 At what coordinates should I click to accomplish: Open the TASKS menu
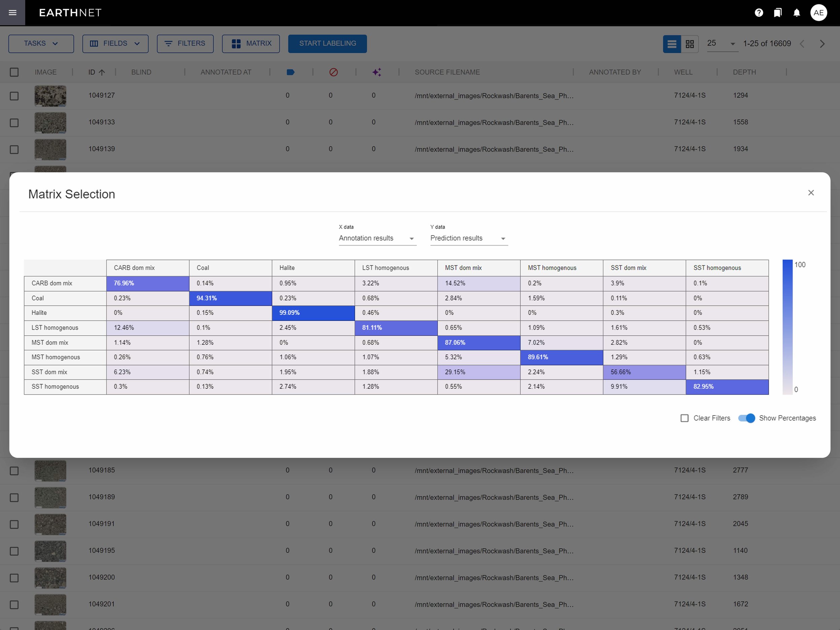click(41, 44)
